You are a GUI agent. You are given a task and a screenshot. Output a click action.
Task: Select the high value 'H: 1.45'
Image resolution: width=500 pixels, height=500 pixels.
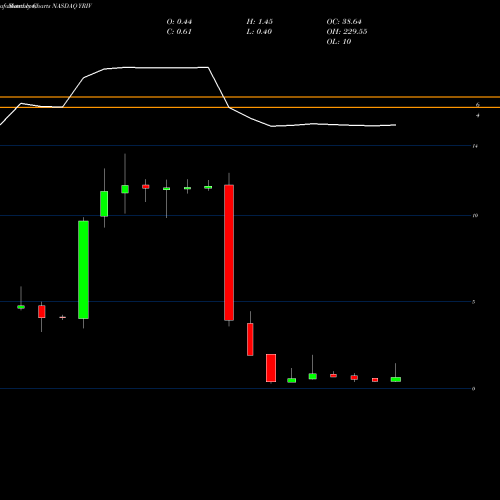259,22
